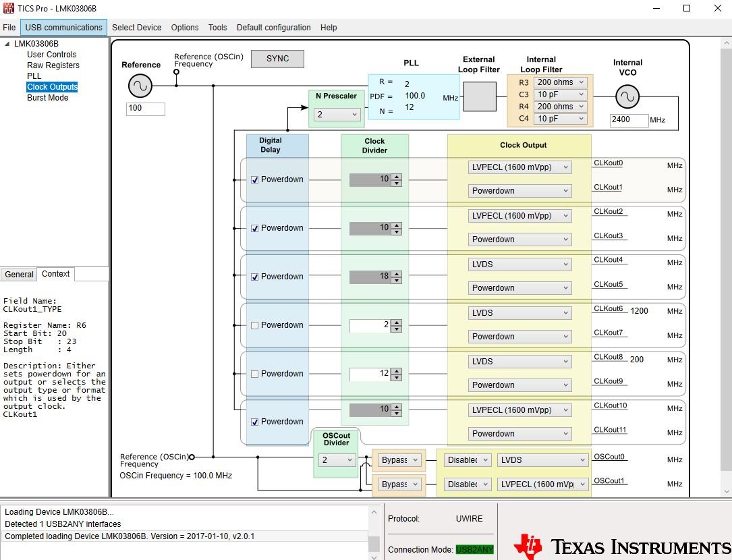This screenshot has width=732, height=560.
Task: Open CLKout10 LVPECL type dropdown
Action: [x=519, y=410]
